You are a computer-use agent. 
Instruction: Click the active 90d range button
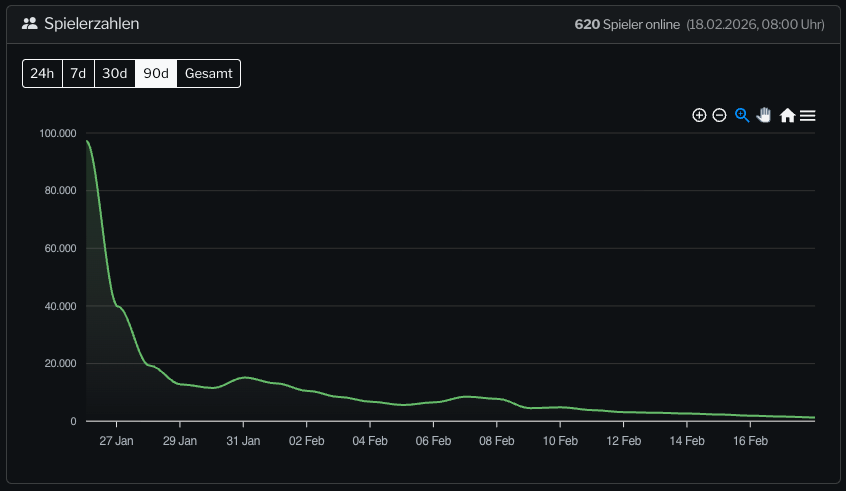point(156,73)
